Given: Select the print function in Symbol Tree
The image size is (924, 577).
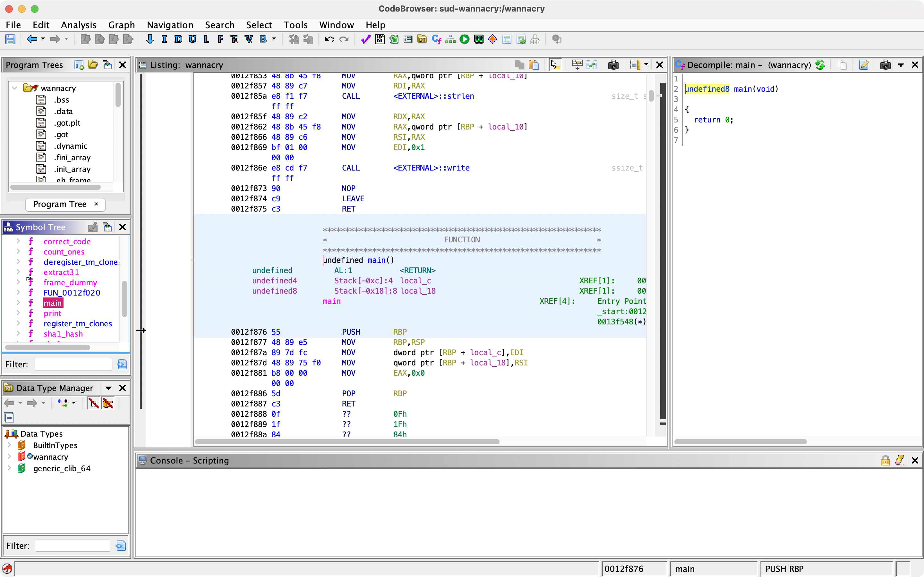Looking at the screenshot, I should click(x=52, y=313).
